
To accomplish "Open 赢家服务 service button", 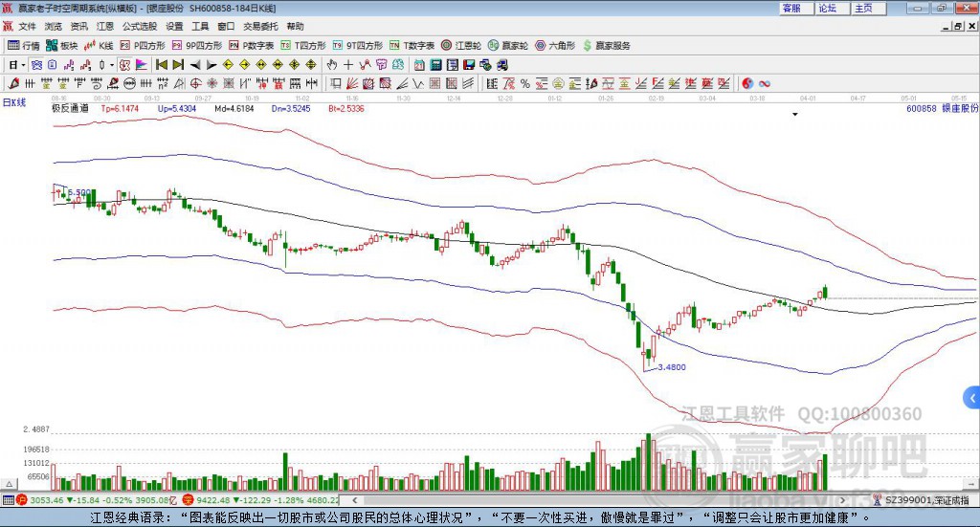I will coord(606,46).
